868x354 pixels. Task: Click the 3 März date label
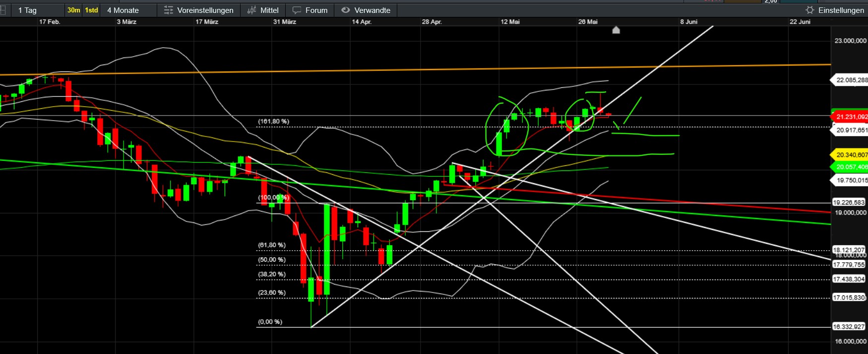point(126,22)
